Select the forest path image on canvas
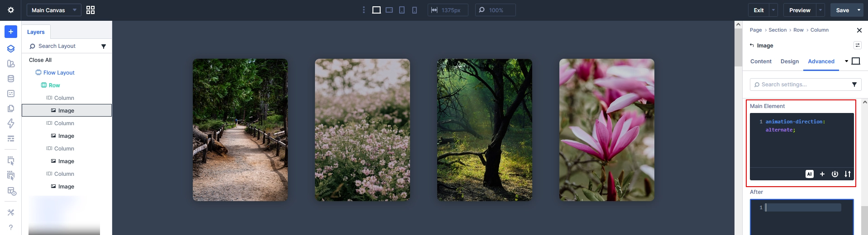This screenshot has height=235, width=868. (x=240, y=130)
